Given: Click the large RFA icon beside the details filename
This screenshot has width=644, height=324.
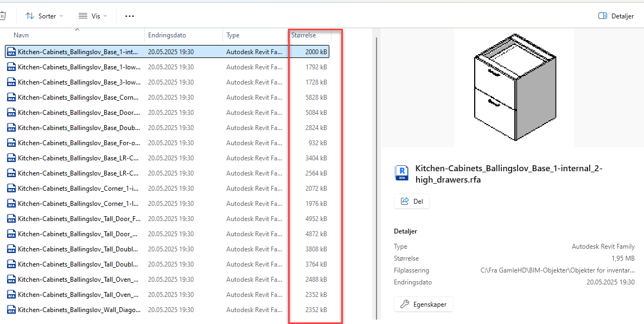Looking at the screenshot, I should [400, 173].
